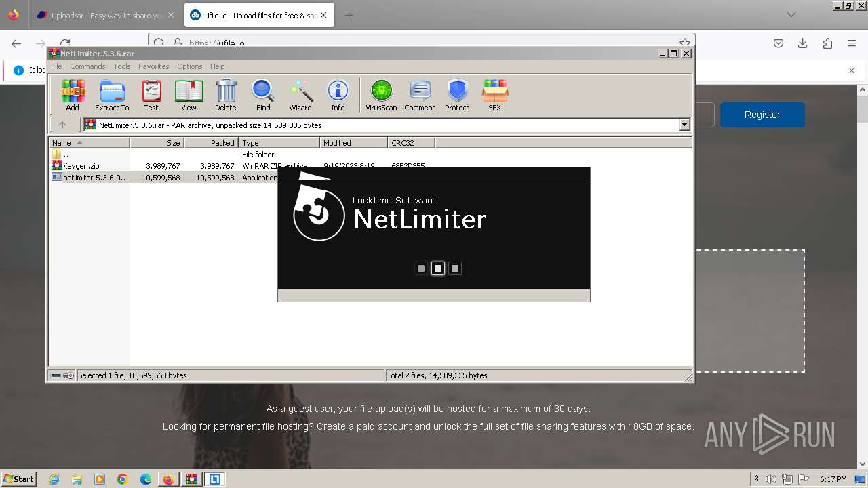This screenshot has height=488, width=868.
Task: Open the File menu in WinRAR
Action: (56, 66)
